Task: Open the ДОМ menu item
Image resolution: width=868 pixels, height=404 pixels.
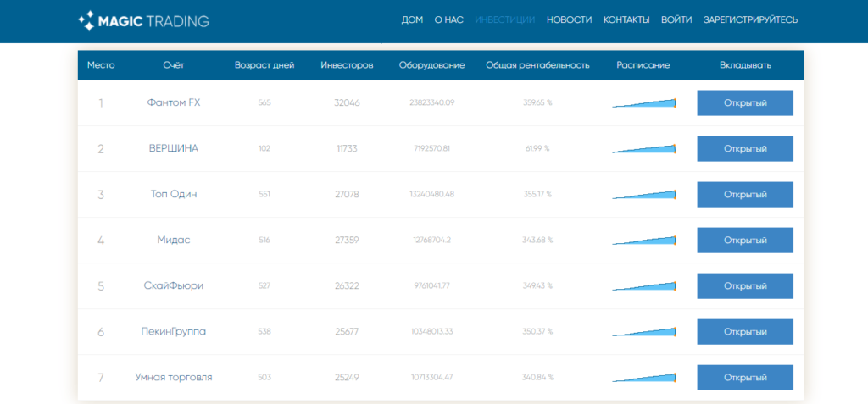Action: tap(411, 19)
